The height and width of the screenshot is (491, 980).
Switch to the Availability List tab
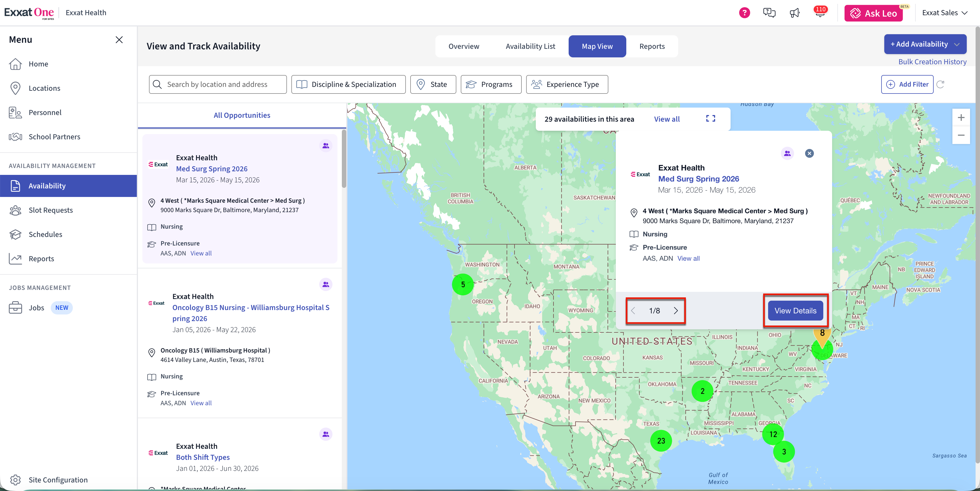pyautogui.click(x=530, y=46)
